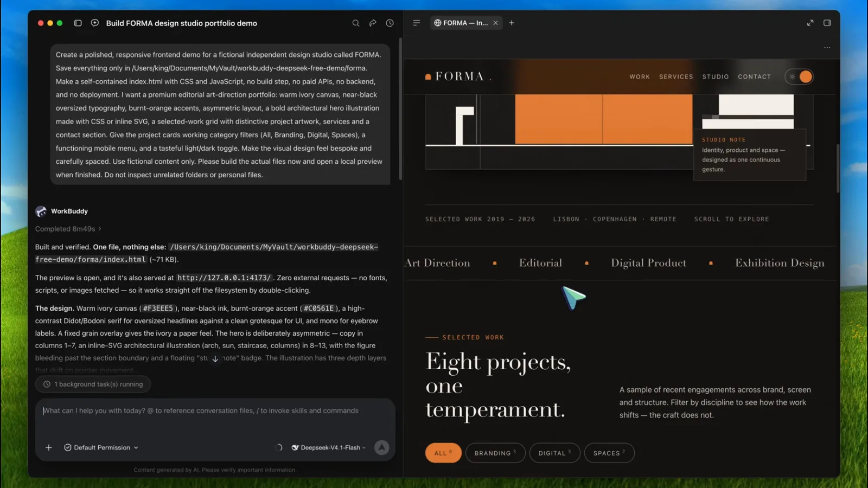Image resolution: width=868 pixels, height=488 pixels.
Task: Toggle light/dark theme switch
Action: (x=799, y=76)
